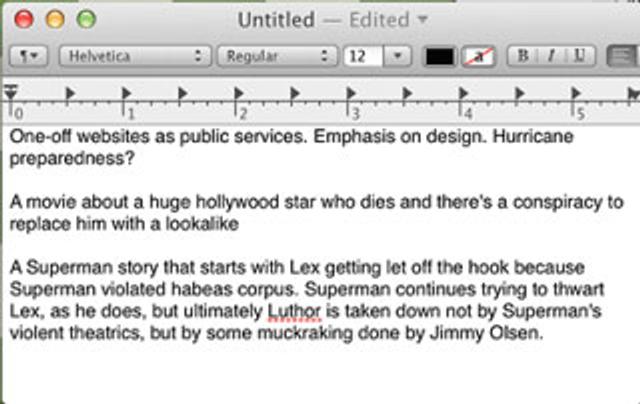Click the word "One-off" at the start
The width and height of the screenshot is (640, 404).
click(41, 136)
